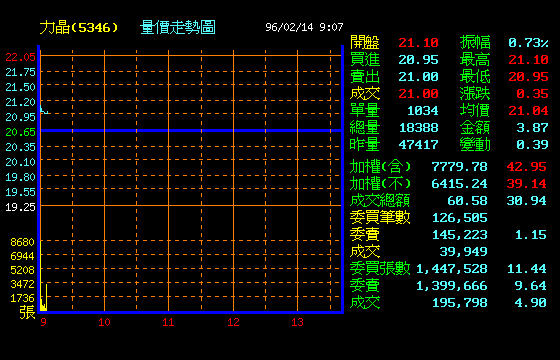Select the 13 hour mark on time axis
Viewport: 560px width, 360px height.
point(297,322)
